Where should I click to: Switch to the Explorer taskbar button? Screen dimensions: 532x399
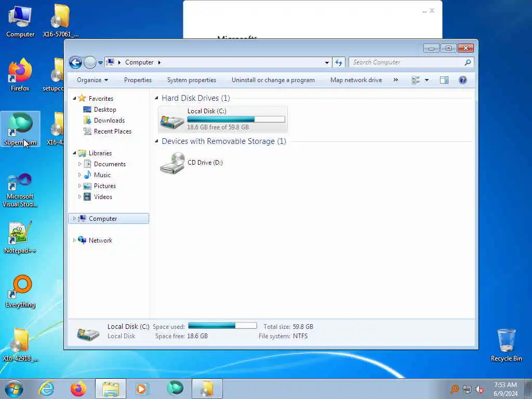(x=111, y=389)
